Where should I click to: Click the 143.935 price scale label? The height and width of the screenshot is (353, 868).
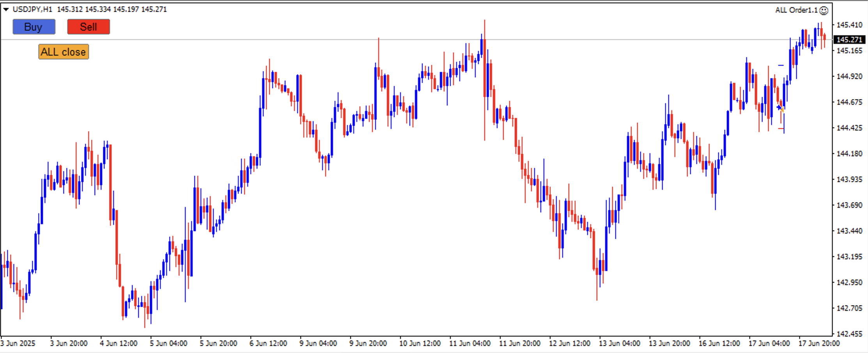849,180
